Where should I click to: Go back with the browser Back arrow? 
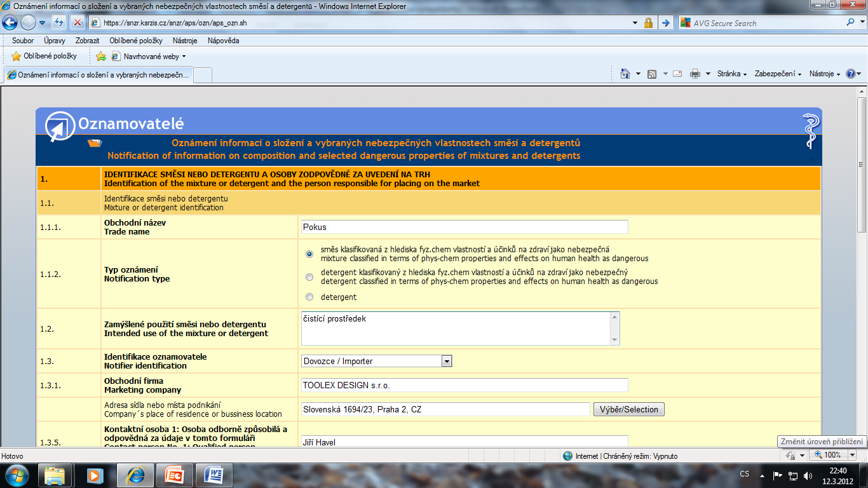10,23
